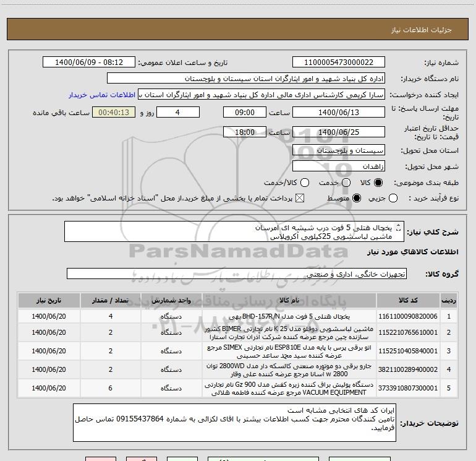
Task: Click the Gz 900 shoe polisher item name
Action: tap(289, 389)
